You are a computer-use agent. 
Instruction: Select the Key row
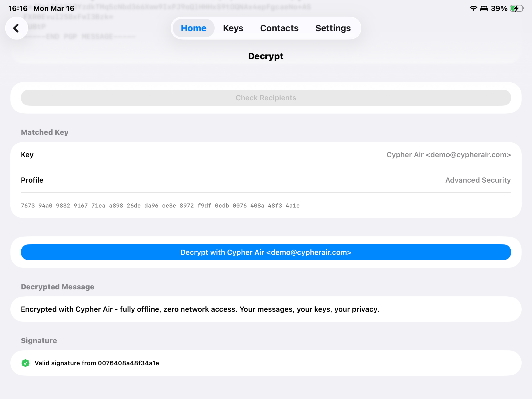[x=266, y=155]
